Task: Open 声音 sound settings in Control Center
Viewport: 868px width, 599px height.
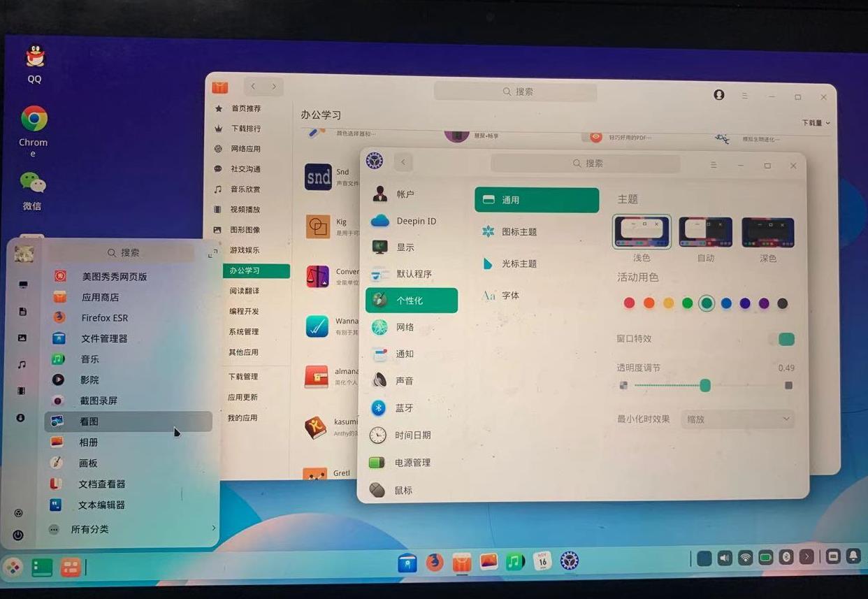Action: tap(405, 380)
